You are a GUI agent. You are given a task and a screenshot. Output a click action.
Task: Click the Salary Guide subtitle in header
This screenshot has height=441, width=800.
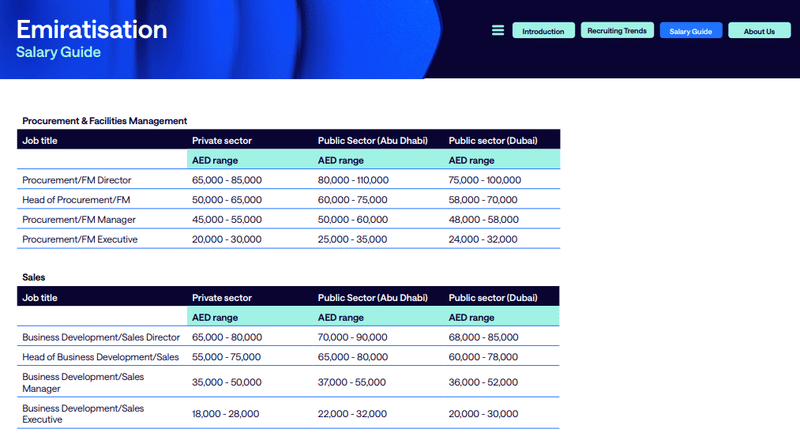[x=58, y=52]
